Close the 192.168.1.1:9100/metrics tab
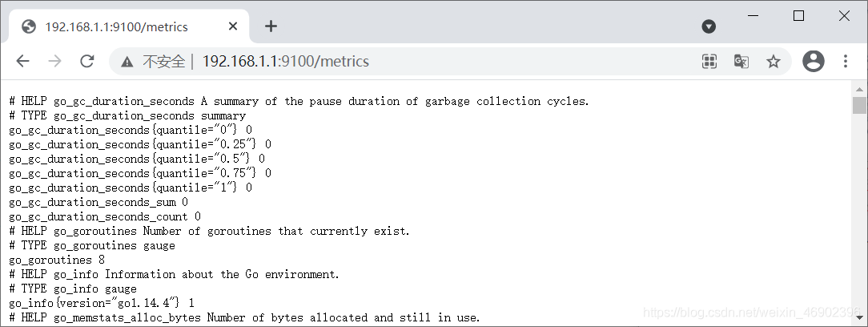 pos(233,26)
